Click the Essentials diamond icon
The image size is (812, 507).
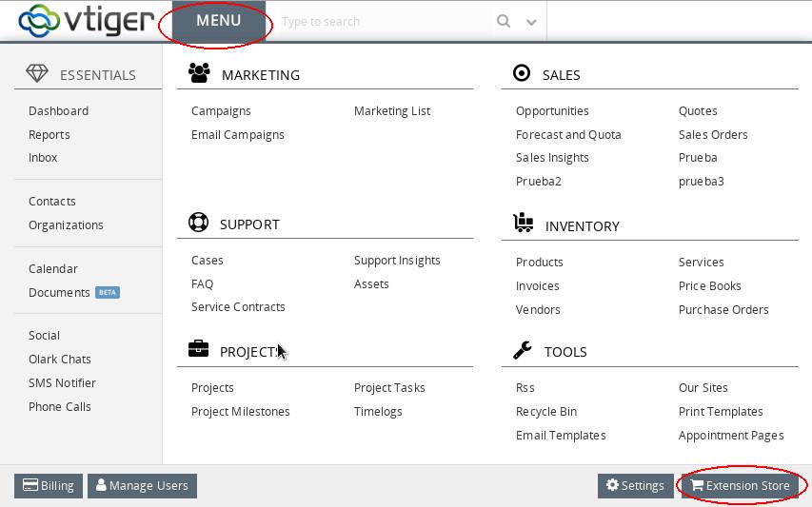[37, 74]
